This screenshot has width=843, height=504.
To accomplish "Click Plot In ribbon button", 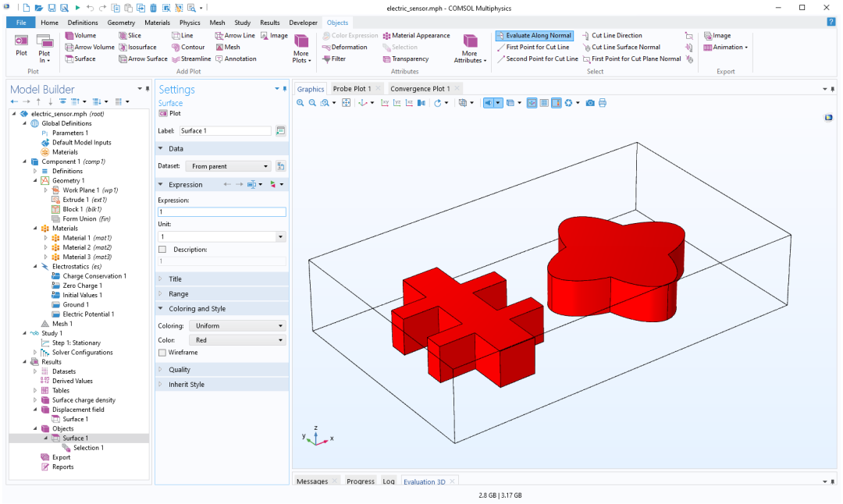I will pos(44,48).
